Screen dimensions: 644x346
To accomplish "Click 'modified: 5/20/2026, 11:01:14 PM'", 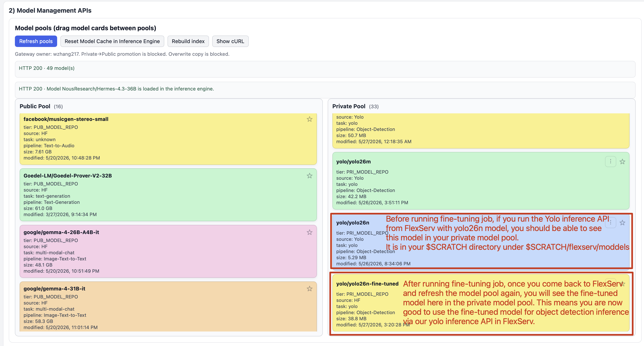I will [x=60, y=327].
